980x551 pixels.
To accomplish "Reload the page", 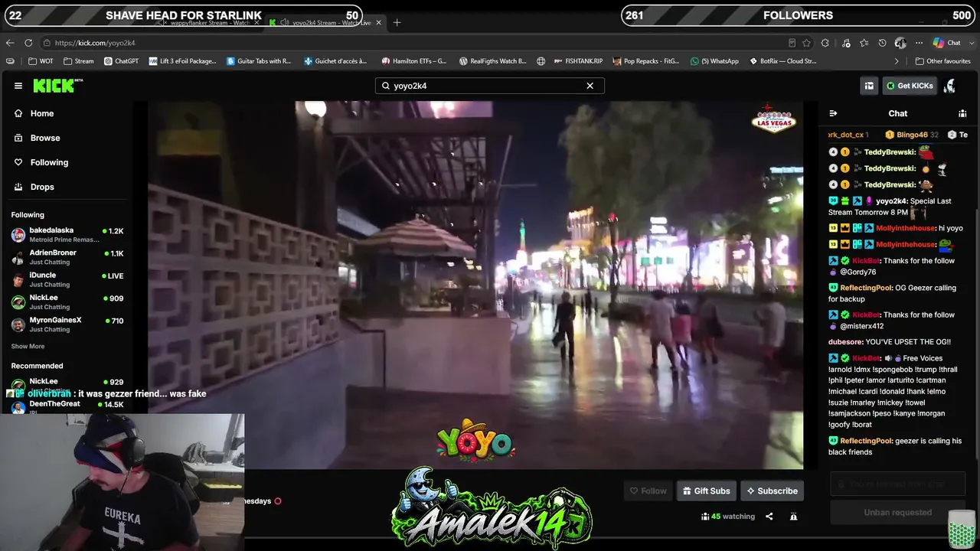I will click(28, 43).
